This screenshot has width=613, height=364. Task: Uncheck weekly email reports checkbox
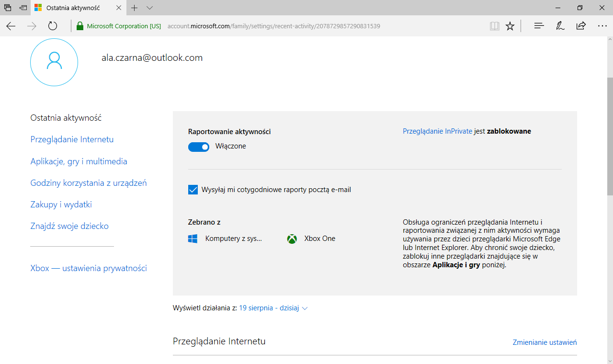tap(193, 190)
